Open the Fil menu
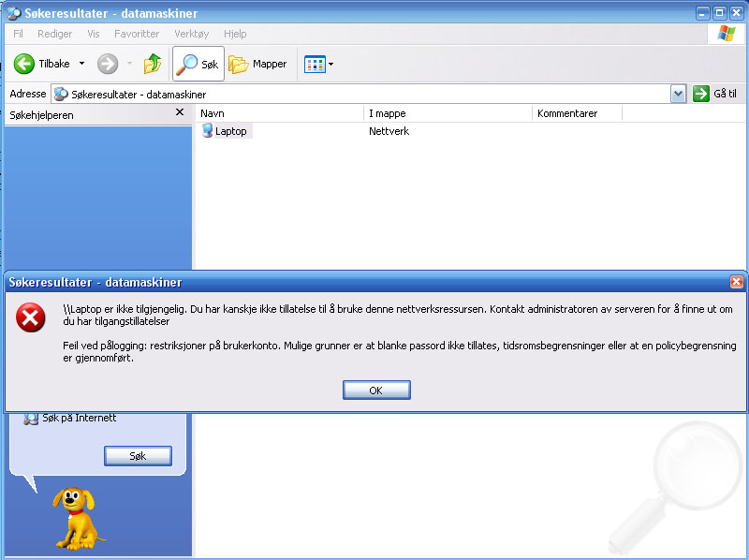Viewport: 749px width, 560px height. click(18, 34)
